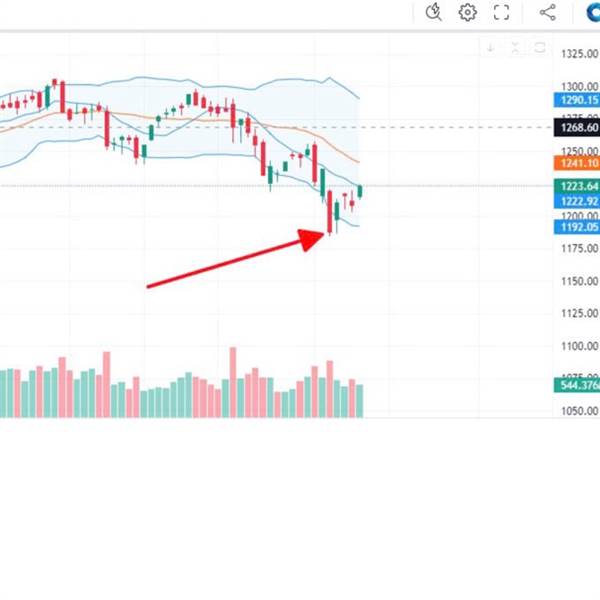Click the blue circular icon beside share
The width and height of the screenshot is (600, 600).
click(592, 12)
